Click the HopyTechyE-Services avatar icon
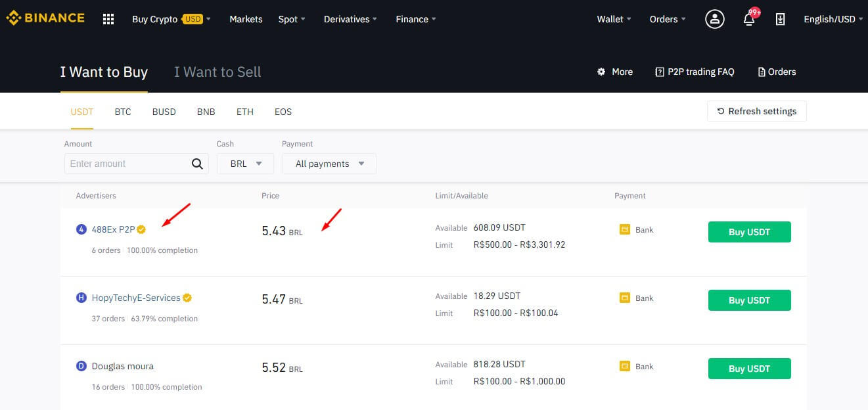868x410 pixels. pos(81,298)
